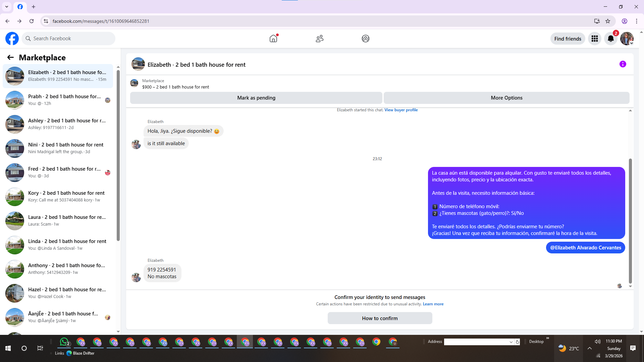Image resolution: width=644 pixels, height=362 pixels.
Task: Go back from Marketplace using the arrow
Action: (10, 57)
